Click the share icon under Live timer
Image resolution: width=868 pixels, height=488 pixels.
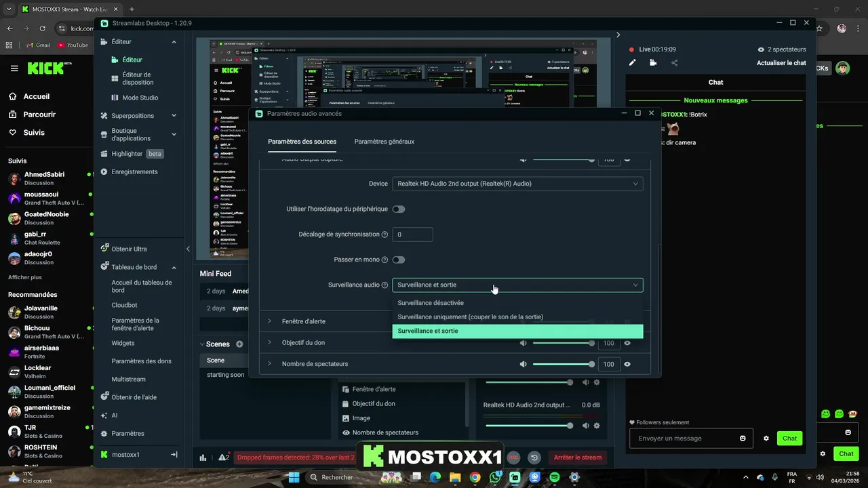coord(674,62)
